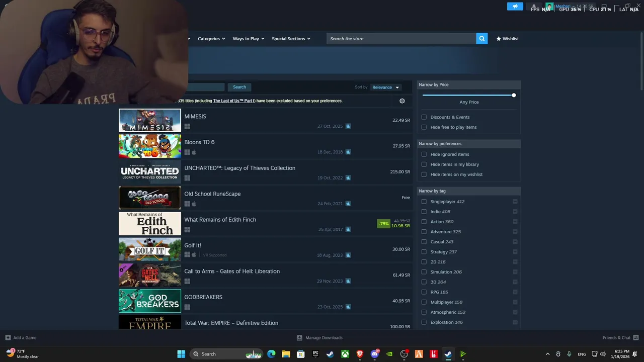
Task: Check Hide items on my wishlist
Action: 424,174
